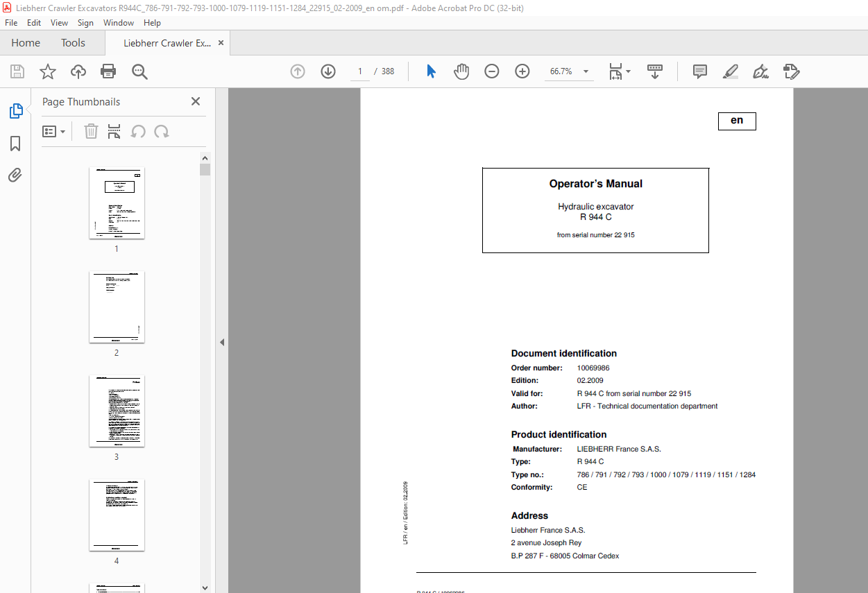The image size is (868, 593).
Task: Open the Sign menu
Action: 85,23
